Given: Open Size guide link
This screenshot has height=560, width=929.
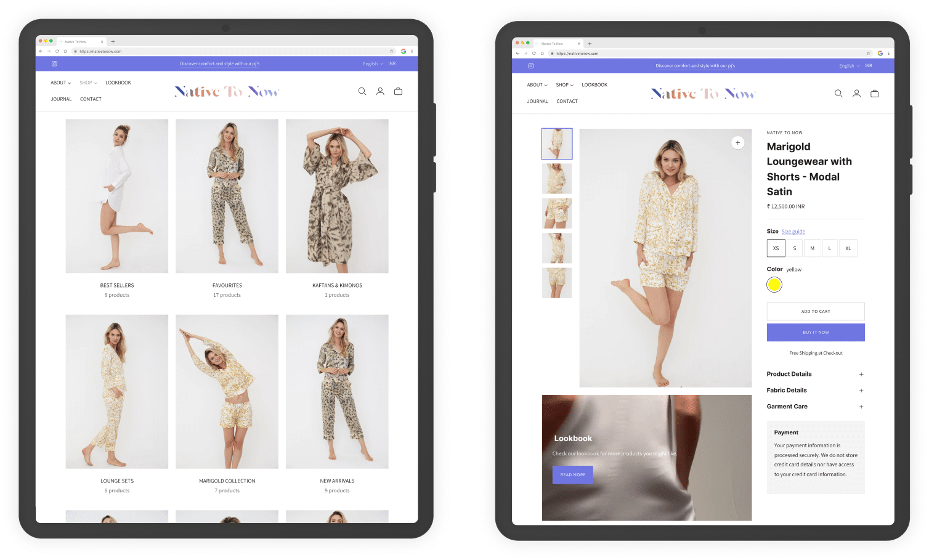Looking at the screenshot, I should 793,232.
